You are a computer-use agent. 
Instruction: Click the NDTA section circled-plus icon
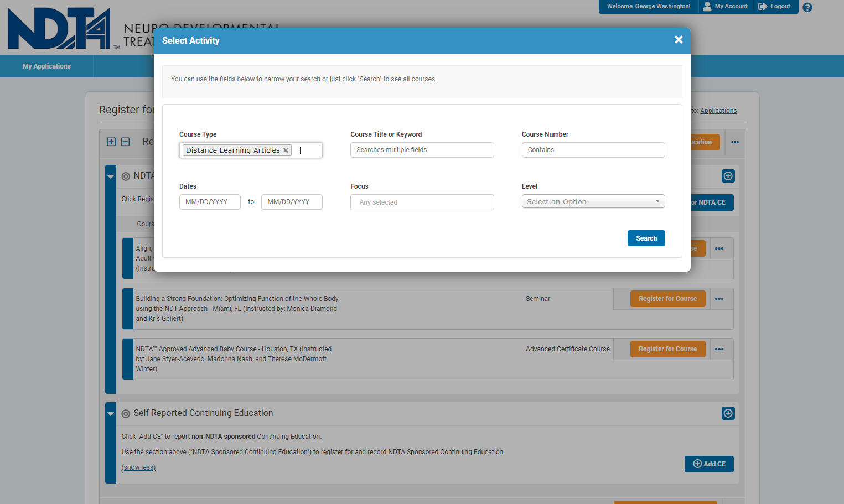click(728, 176)
